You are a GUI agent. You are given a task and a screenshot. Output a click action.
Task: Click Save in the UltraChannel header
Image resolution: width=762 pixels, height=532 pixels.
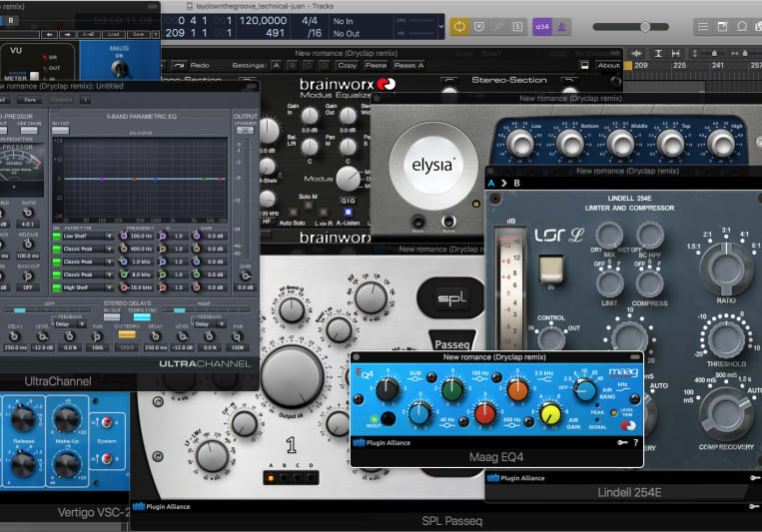30,100
